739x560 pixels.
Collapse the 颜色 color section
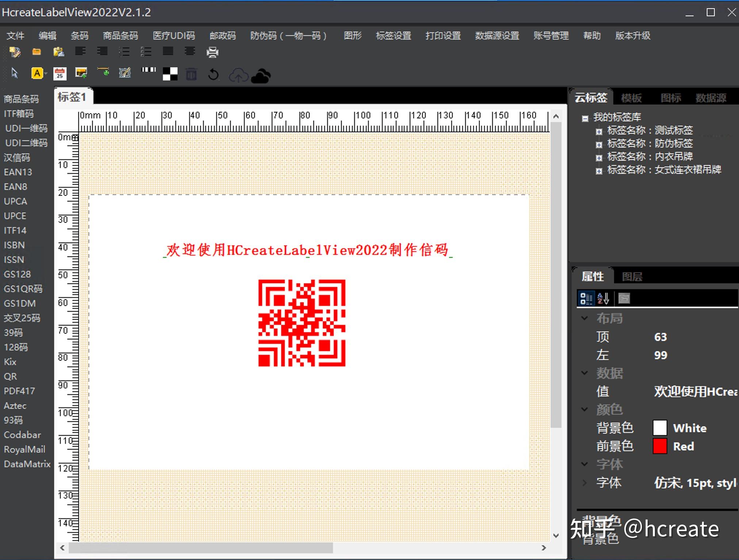(x=585, y=409)
